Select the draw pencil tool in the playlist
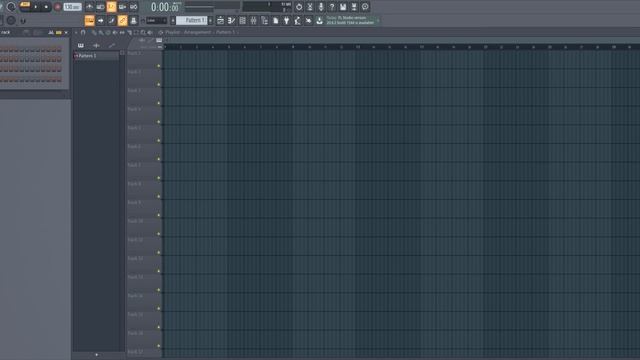 (94, 32)
